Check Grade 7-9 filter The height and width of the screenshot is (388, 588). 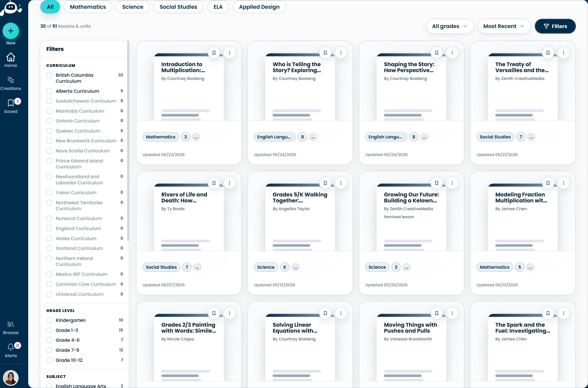49,350
